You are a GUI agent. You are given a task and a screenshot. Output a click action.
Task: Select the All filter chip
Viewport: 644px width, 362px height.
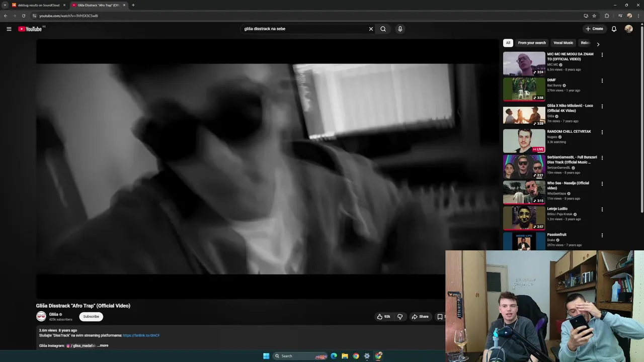508,43
